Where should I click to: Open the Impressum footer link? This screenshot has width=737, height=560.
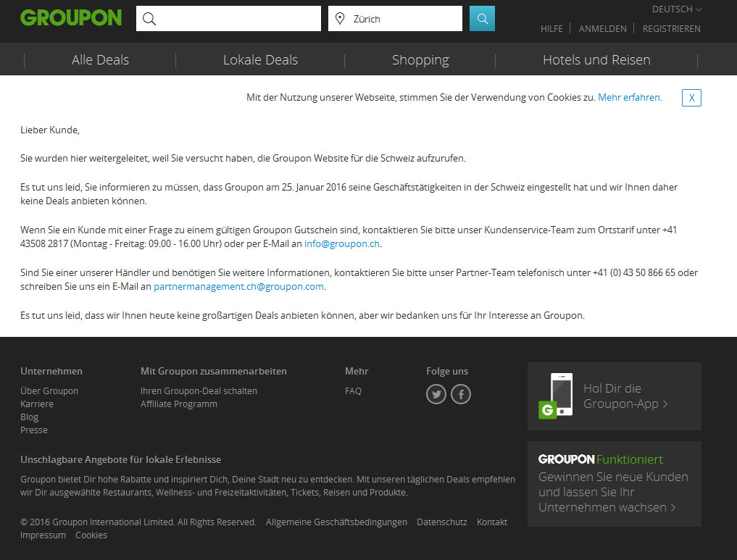pos(43,535)
